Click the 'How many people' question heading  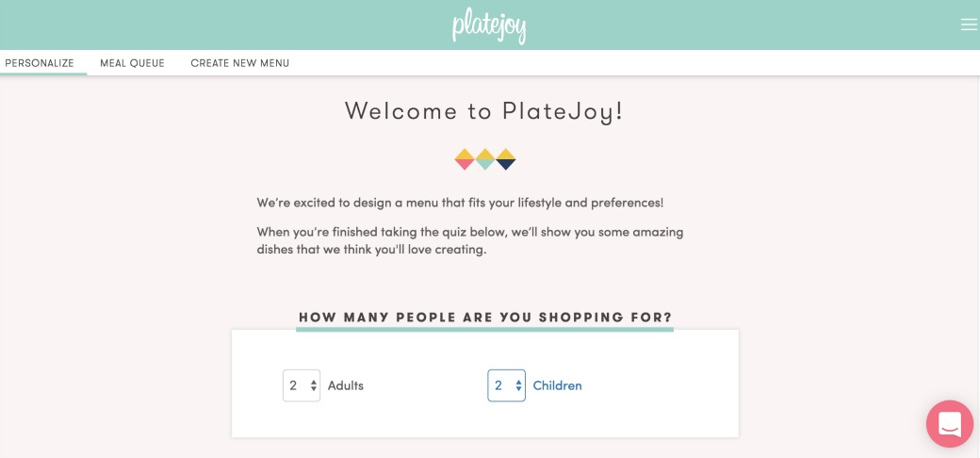pos(485,318)
